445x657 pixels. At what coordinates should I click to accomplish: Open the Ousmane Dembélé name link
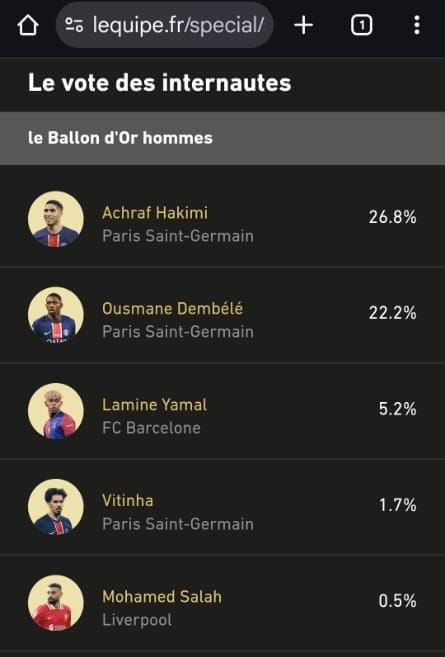pos(173,308)
